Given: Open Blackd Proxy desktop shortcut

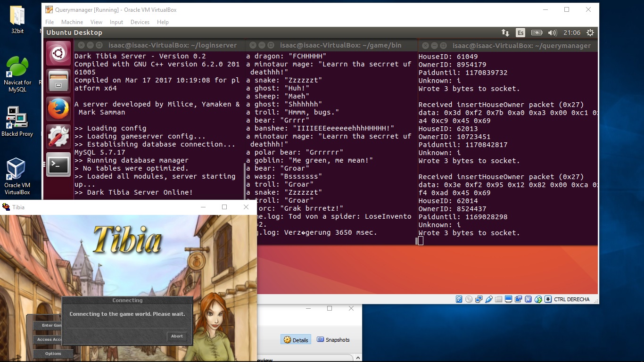Looking at the screenshot, I should click(x=17, y=122).
